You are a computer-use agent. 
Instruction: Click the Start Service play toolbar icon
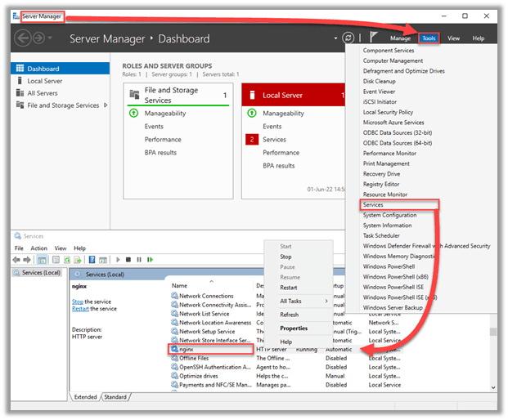point(118,260)
